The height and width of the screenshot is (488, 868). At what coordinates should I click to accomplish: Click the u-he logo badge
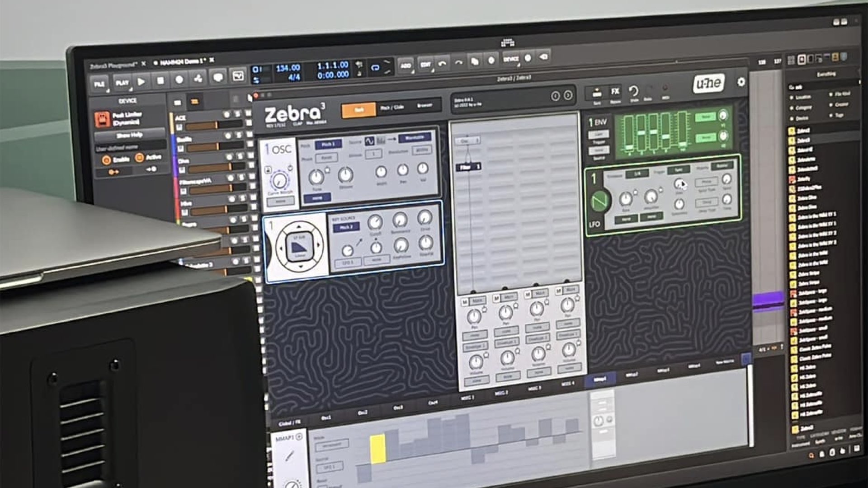(709, 84)
